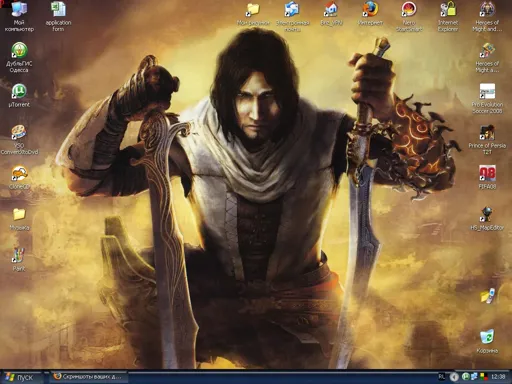Viewport: 512px width, 384px height.
Task: Click the RL language indicator in the tray
Action: coord(441,377)
